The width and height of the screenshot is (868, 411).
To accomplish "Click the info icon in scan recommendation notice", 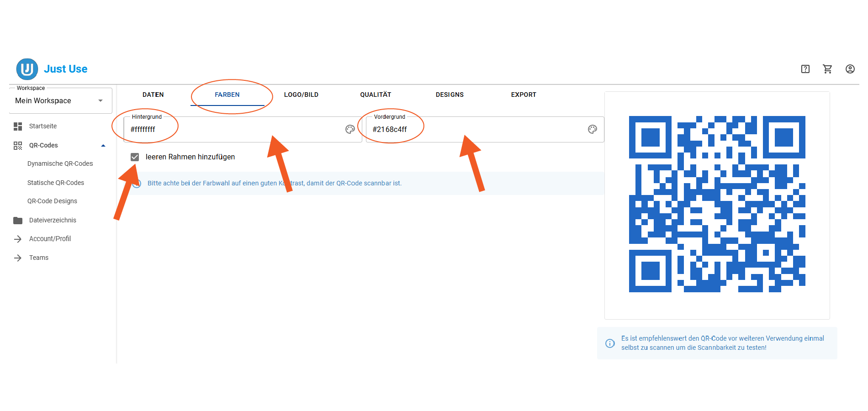I will tap(610, 343).
